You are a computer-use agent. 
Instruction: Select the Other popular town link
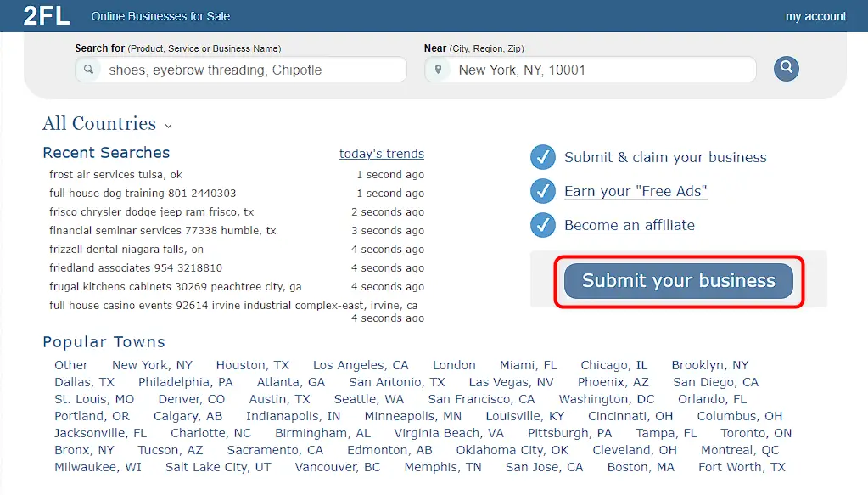click(x=71, y=365)
